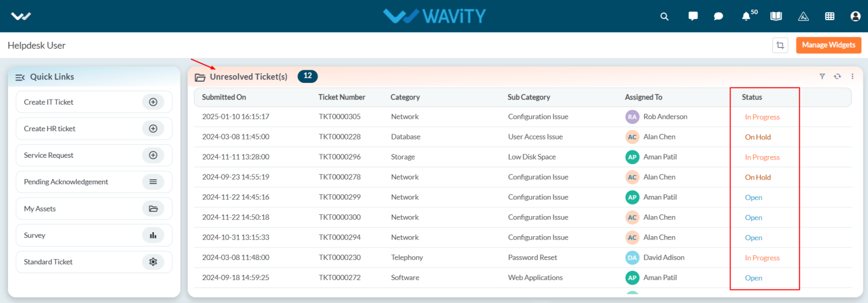Open the user profile icon
The width and height of the screenshot is (868, 303).
tap(855, 16)
